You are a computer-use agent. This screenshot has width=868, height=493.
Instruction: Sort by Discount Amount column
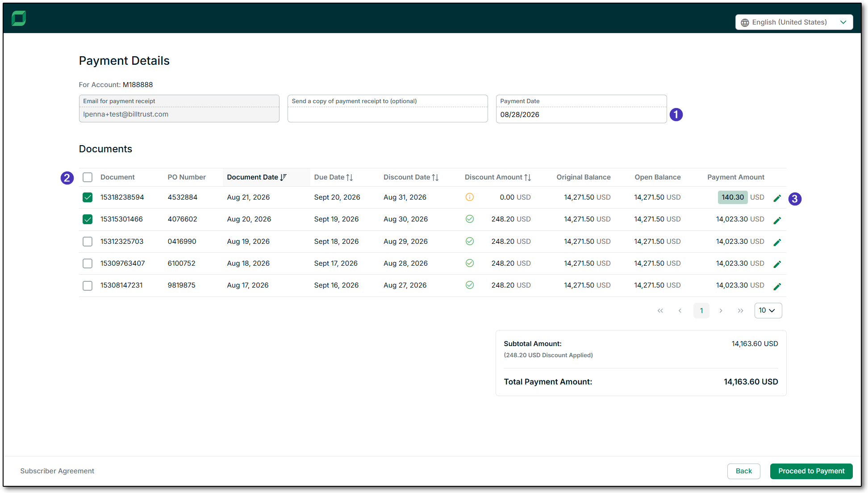tap(498, 177)
